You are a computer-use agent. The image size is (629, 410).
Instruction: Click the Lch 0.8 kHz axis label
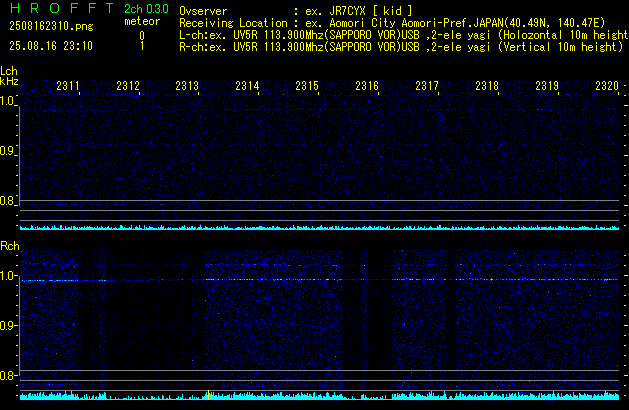click(x=7, y=201)
